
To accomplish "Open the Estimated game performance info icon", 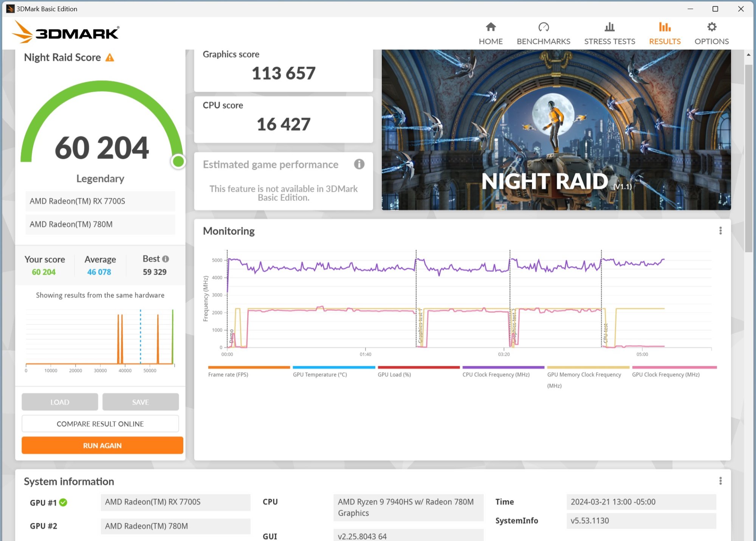I will coord(359,164).
